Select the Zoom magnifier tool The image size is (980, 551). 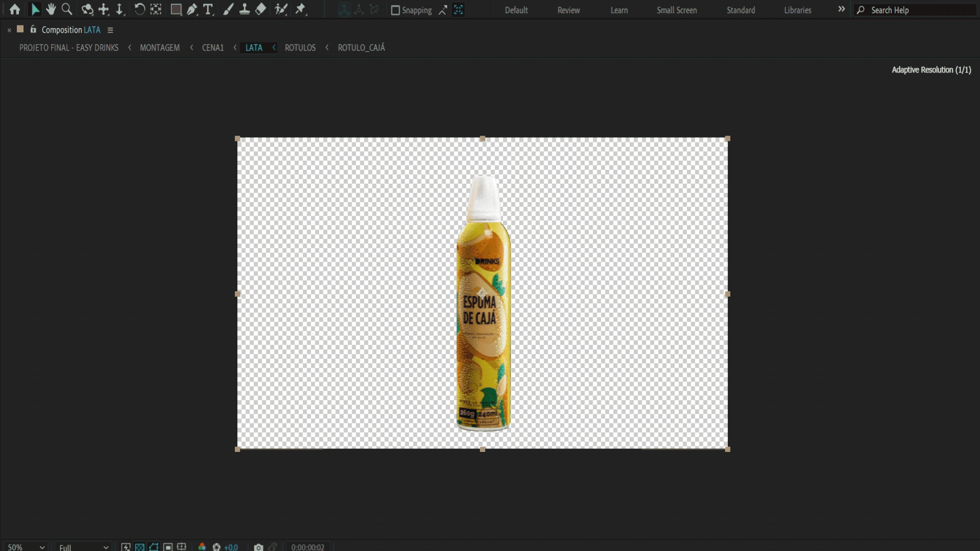67,9
